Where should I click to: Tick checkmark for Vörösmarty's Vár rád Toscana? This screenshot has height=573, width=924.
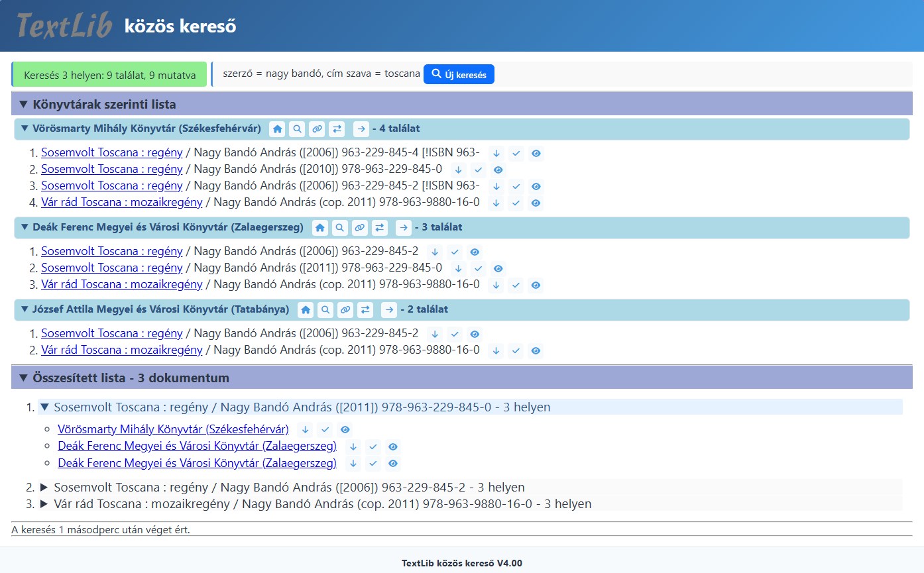tap(516, 203)
